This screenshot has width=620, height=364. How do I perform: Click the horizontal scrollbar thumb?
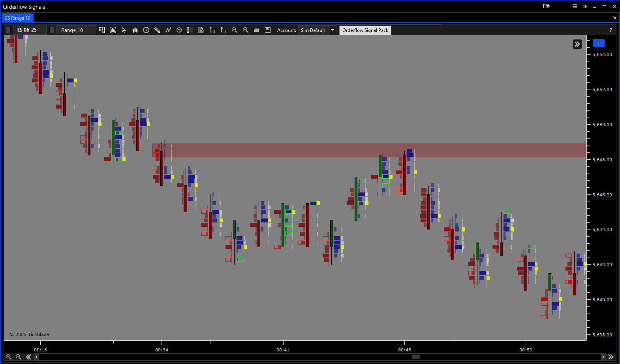[x=416, y=357]
